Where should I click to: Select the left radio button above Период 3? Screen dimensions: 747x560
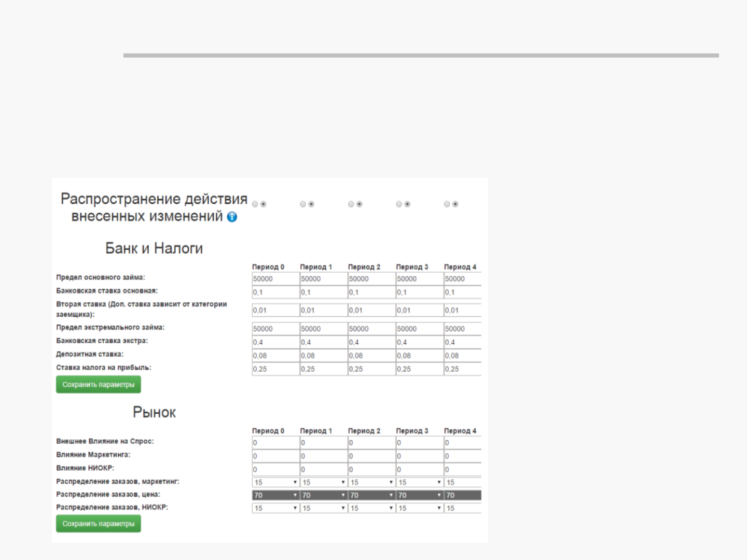point(399,204)
